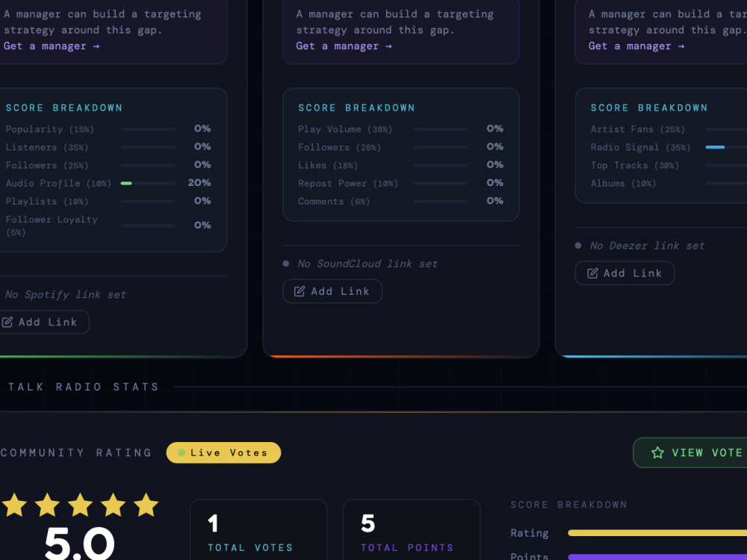Click the Community Rating label

pyautogui.click(x=76, y=452)
